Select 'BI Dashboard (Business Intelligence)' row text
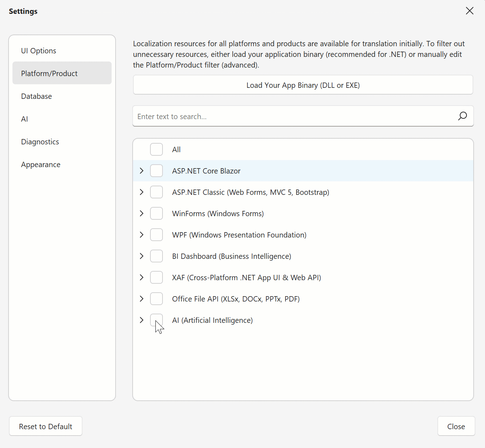Image resolution: width=485 pixels, height=448 pixels. [x=231, y=256]
